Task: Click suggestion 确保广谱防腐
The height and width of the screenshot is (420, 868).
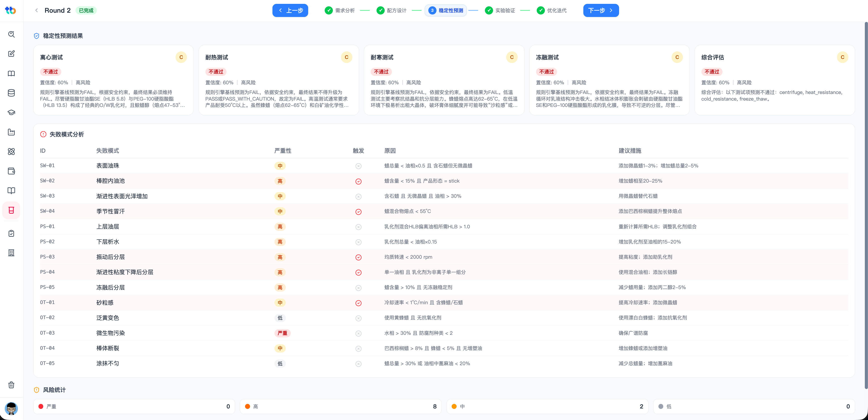Action: coord(633,333)
